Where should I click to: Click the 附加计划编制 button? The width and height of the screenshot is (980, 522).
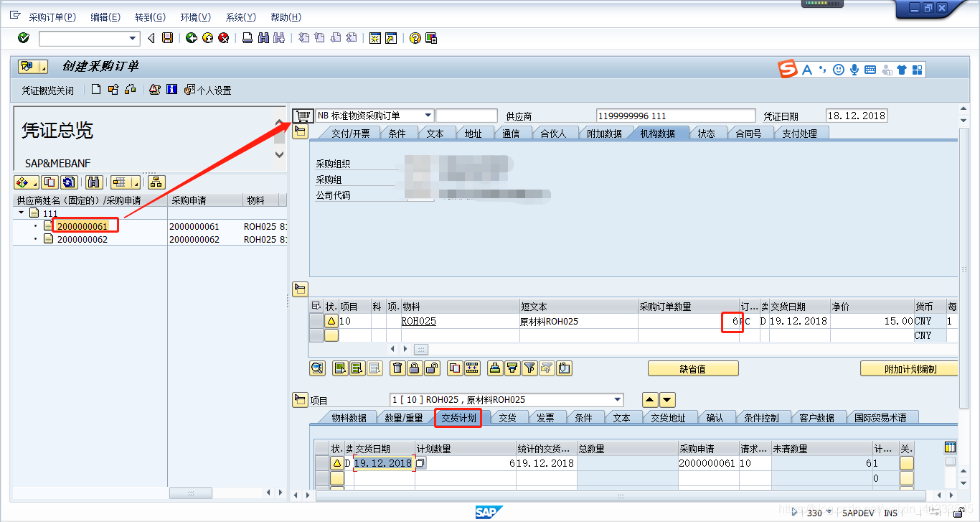tap(908, 368)
